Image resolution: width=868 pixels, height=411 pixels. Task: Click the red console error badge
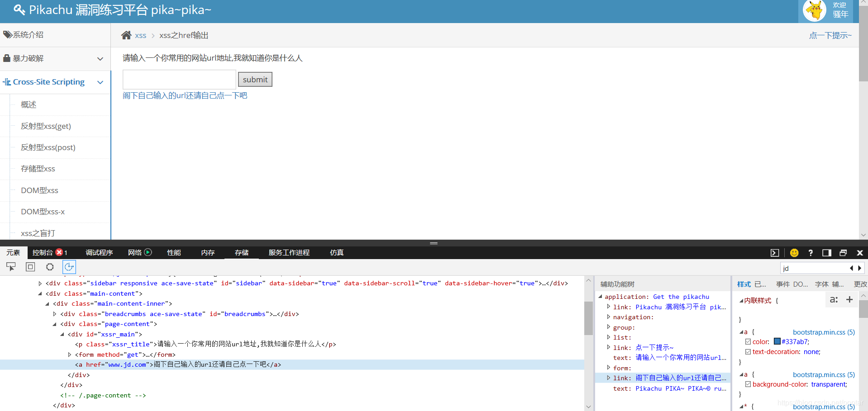[x=59, y=252]
